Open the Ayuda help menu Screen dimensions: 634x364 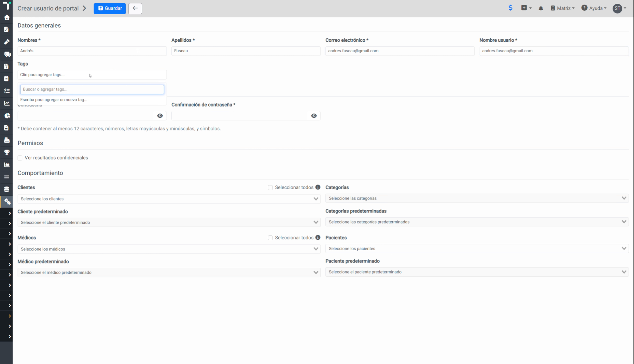pyautogui.click(x=594, y=8)
